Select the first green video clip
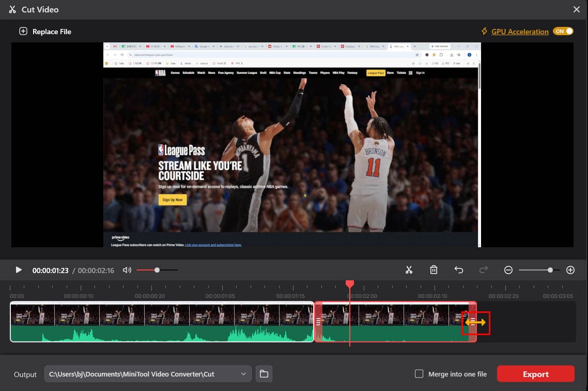The width and height of the screenshot is (588, 391). pyautogui.click(x=162, y=322)
